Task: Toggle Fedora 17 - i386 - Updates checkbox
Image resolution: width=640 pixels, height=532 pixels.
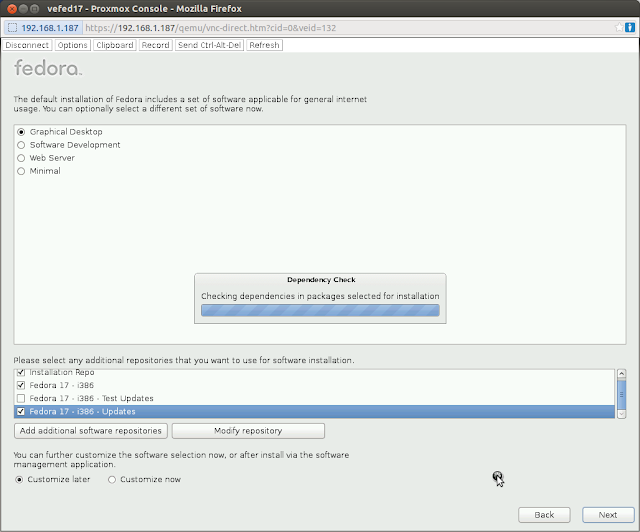Action: pyautogui.click(x=21, y=412)
